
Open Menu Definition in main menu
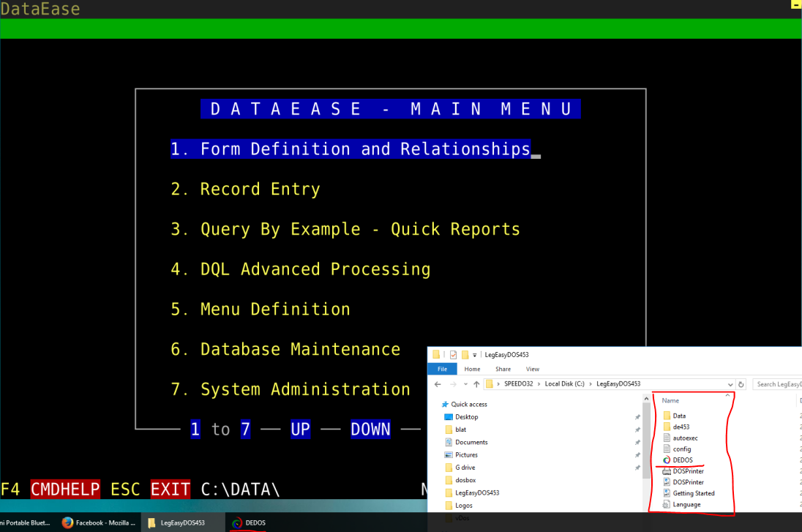261,309
